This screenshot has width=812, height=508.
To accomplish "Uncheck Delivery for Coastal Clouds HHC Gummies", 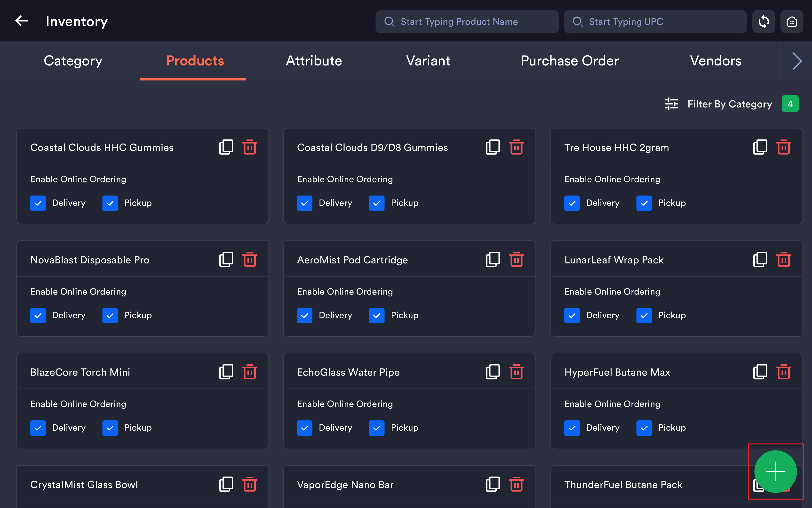I will click(38, 203).
